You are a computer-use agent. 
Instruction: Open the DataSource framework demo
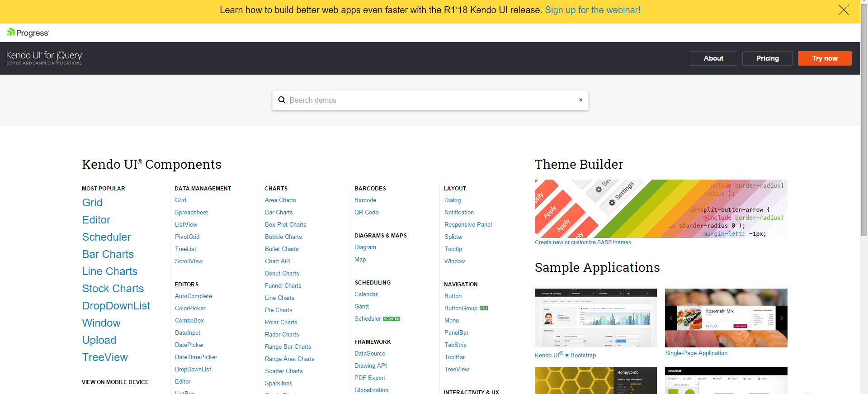370,353
